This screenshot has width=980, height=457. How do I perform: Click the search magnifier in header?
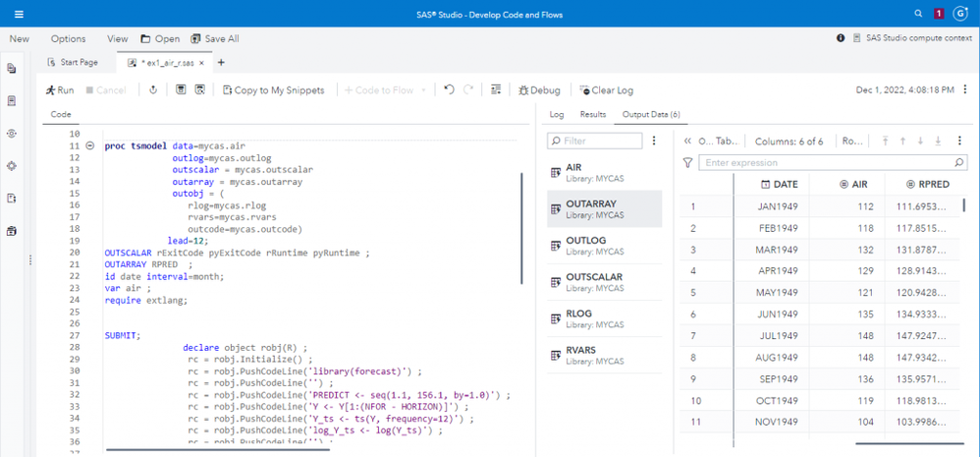point(918,14)
